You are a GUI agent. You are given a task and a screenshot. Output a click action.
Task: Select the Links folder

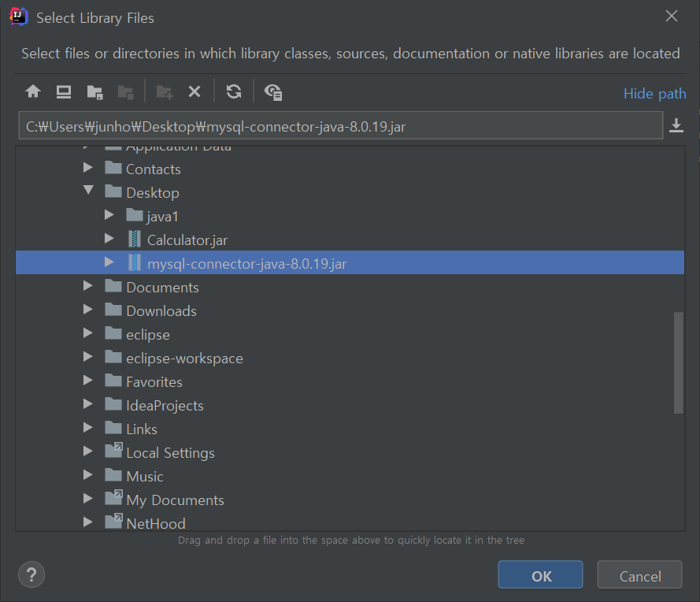(x=142, y=429)
